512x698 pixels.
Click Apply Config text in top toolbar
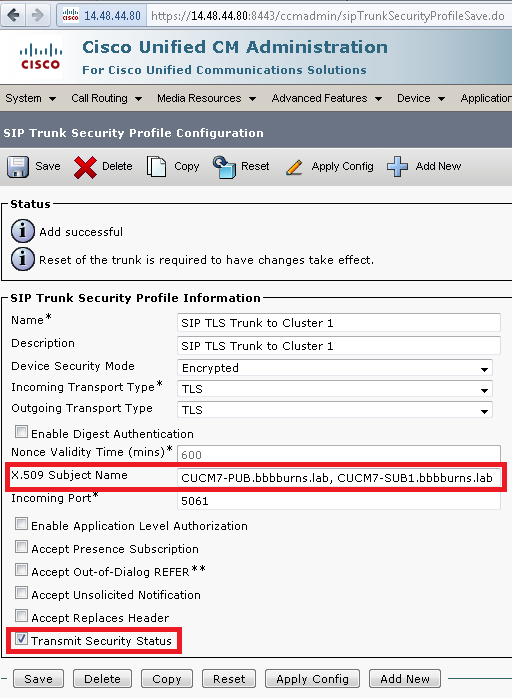342,166
